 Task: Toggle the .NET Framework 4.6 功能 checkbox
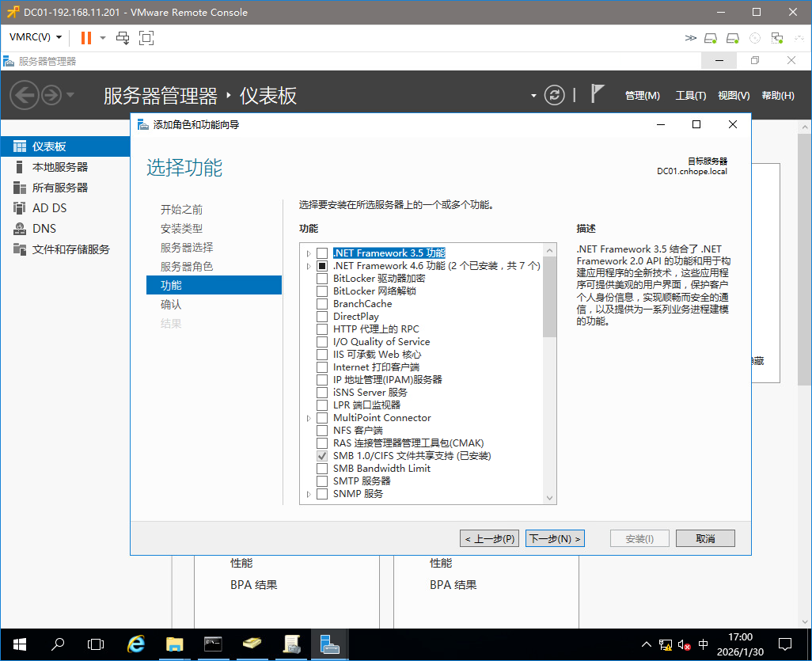(x=322, y=266)
